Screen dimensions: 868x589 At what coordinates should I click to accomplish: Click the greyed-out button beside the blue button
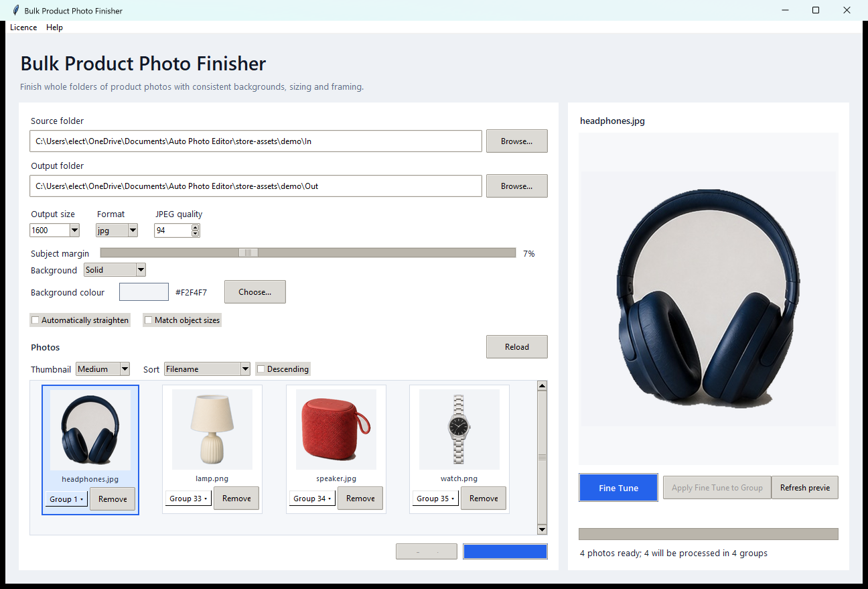coord(427,551)
